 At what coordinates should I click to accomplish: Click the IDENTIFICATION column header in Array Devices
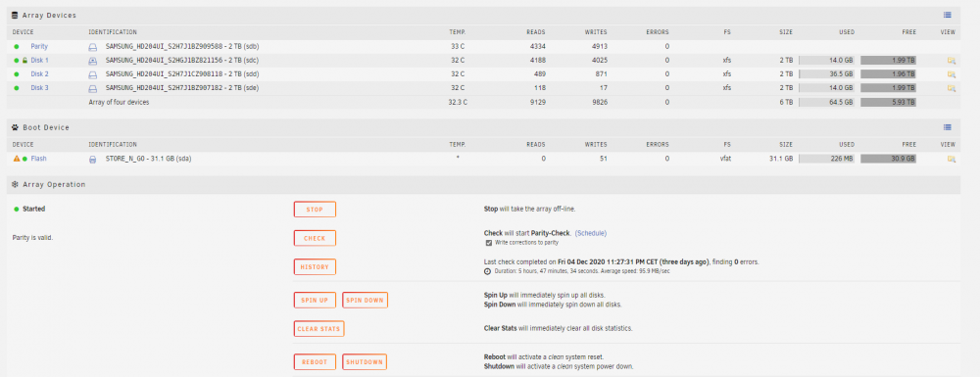113,32
